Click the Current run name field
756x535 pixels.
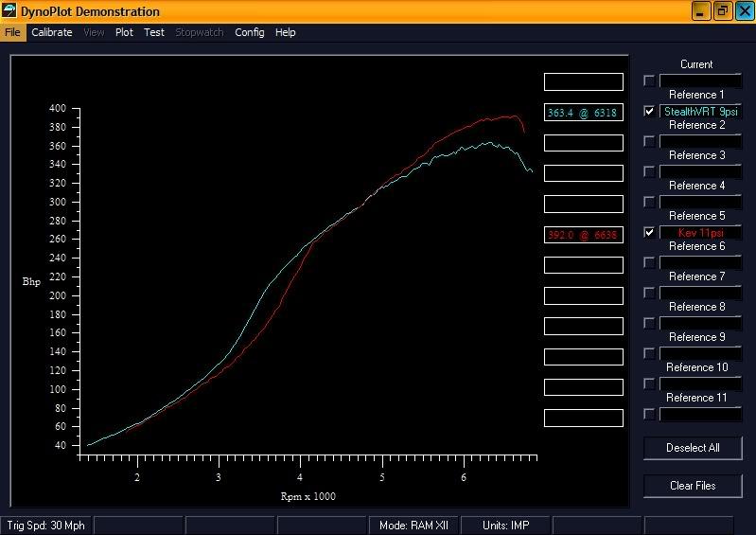tap(700, 81)
